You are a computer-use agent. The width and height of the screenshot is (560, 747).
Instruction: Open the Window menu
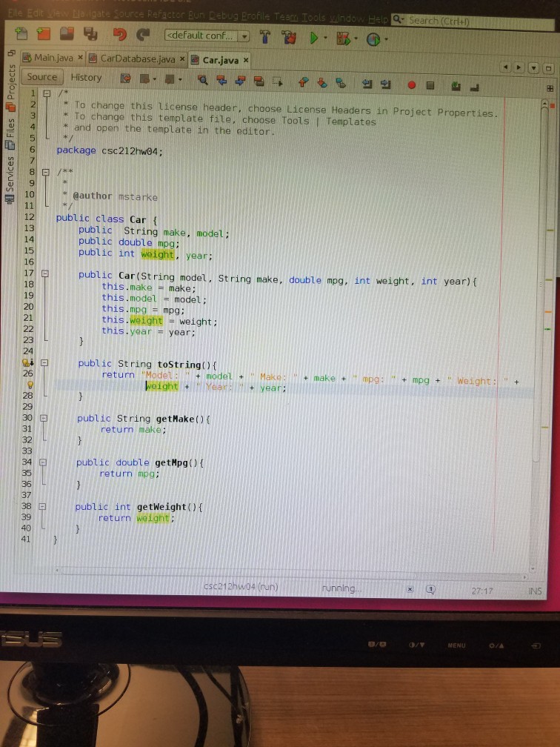coord(347,18)
